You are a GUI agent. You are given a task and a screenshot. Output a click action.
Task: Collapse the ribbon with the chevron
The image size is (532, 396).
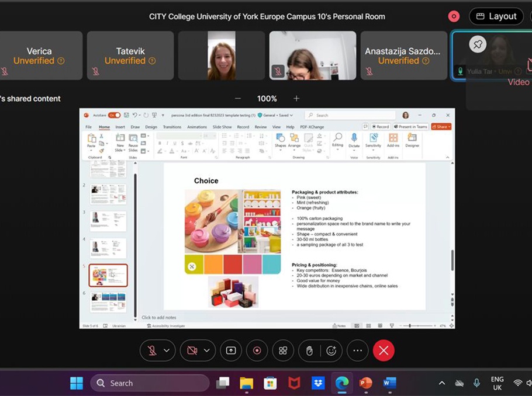tap(447, 157)
